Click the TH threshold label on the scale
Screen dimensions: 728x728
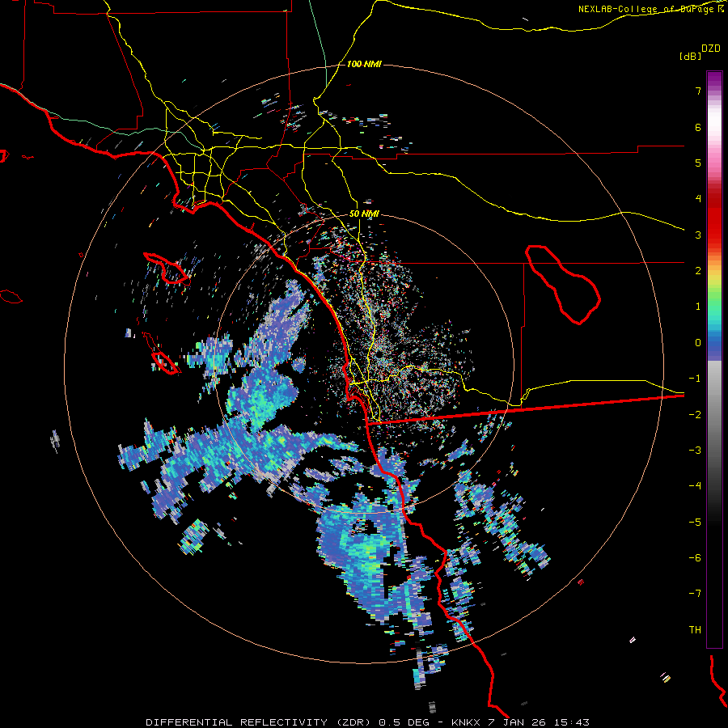click(x=695, y=629)
